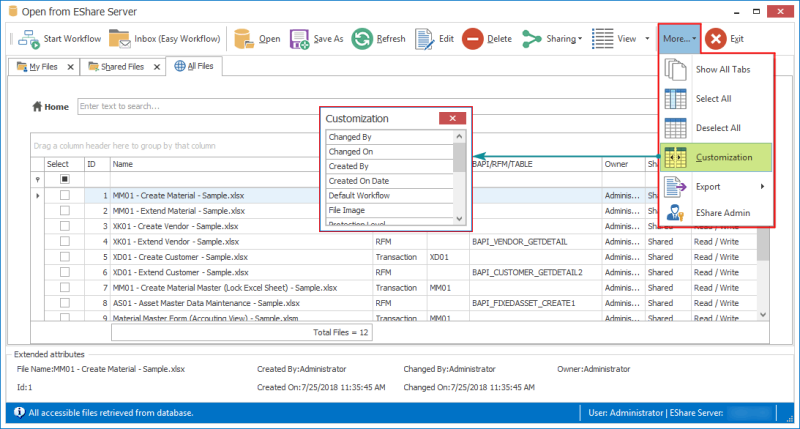Click the Edit pencil icon
800x429 pixels.
click(424, 39)
